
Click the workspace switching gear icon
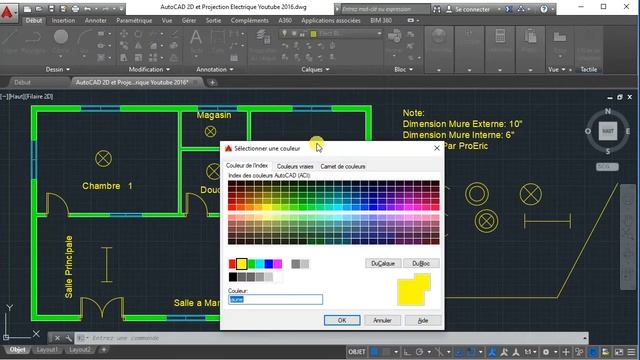point(546,352)
